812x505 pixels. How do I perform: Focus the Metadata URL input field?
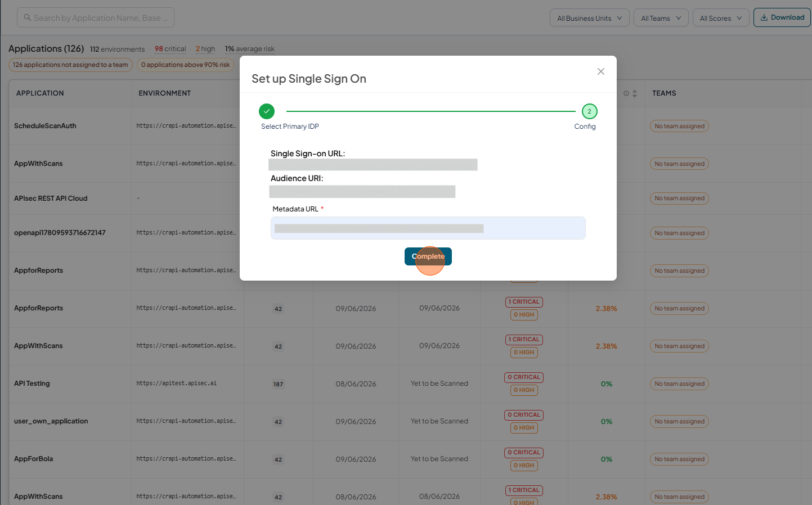(428, 228)
